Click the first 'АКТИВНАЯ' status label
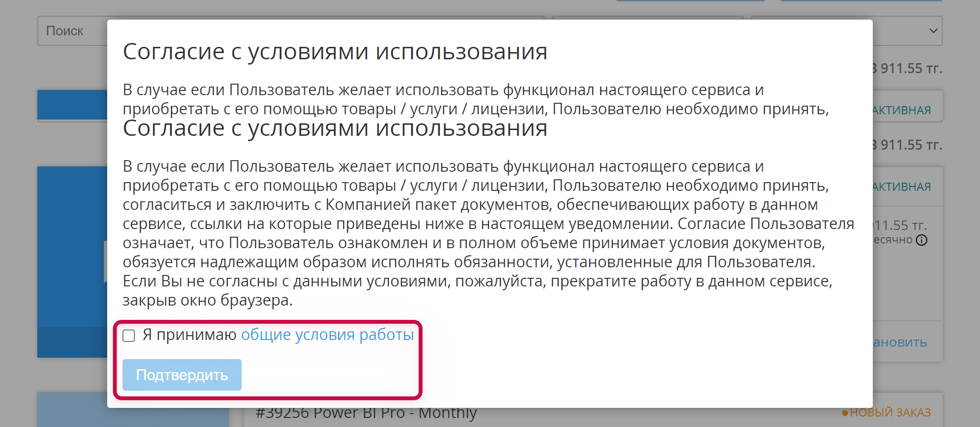 (902, 110)
